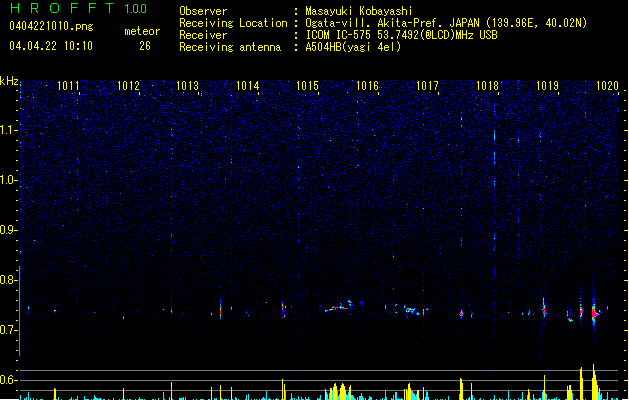
Task: Click the kHz axis unit label
Action: click(9, 81)
